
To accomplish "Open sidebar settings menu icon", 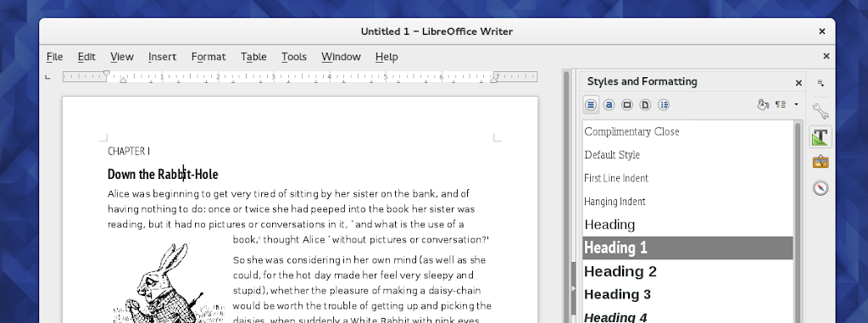I will pyautogui.click(x=821, y=83).
